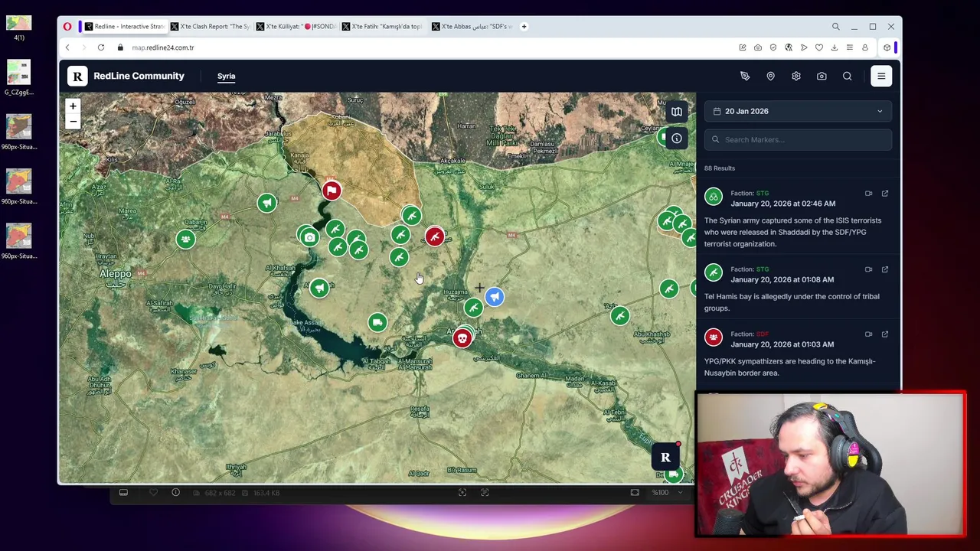The width and height of the screenshot is (980, 551).
Task: Select the Syrian army captured ISIS entry text
Action: (x=792, y=232)
